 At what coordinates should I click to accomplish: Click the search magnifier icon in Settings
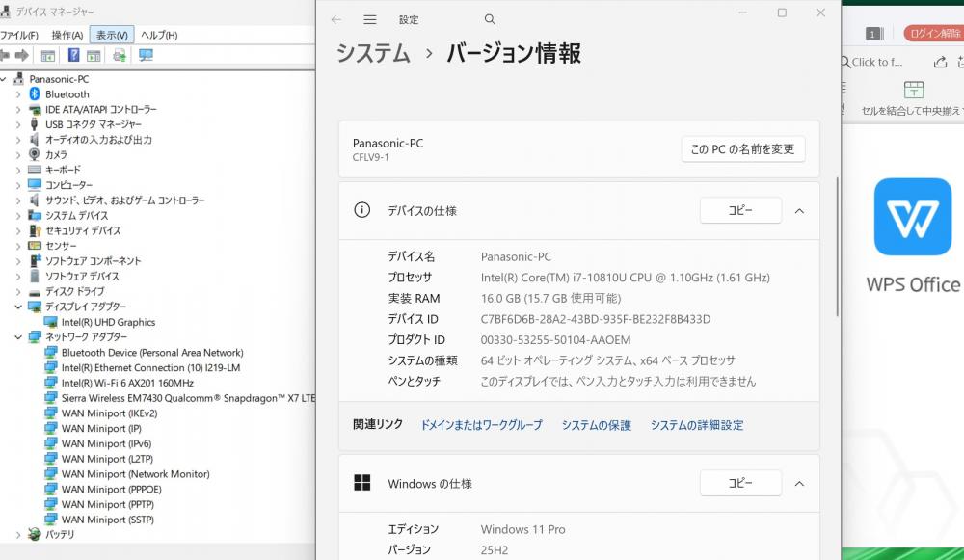(490, 19)
